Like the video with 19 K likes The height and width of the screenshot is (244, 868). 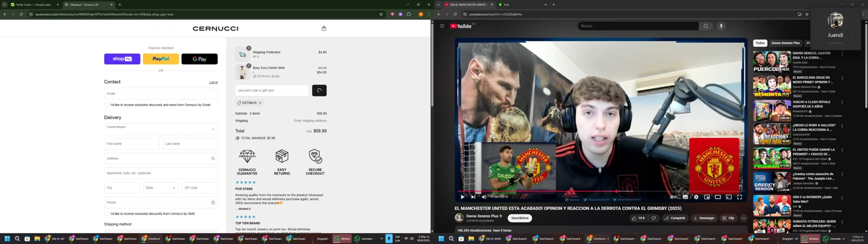tap(639, 218)
